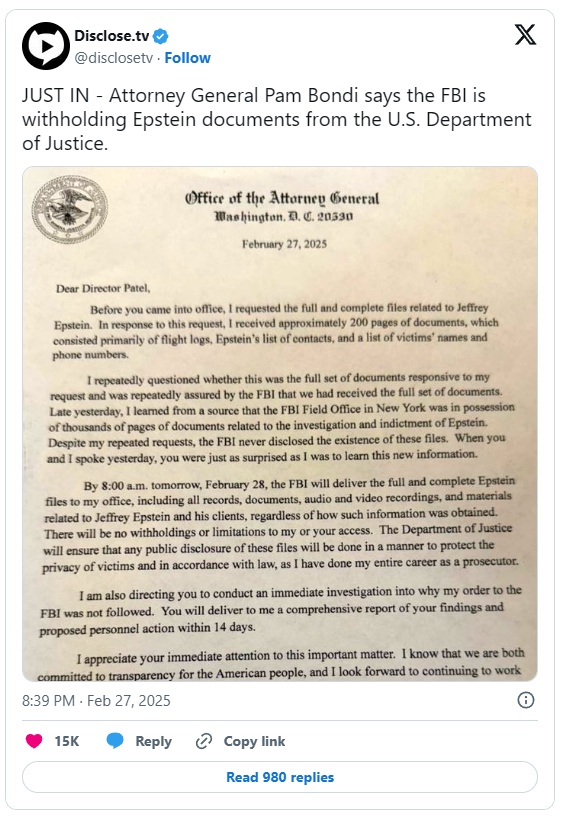Click the Dear Director Patel salutation line

click(103, 288)
